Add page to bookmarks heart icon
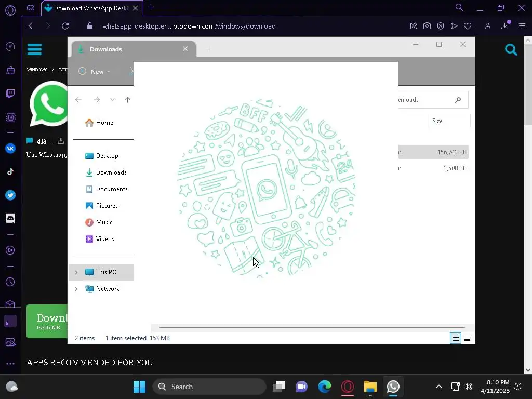This screenshot has width=532, height=399. (x=468, y=26)
